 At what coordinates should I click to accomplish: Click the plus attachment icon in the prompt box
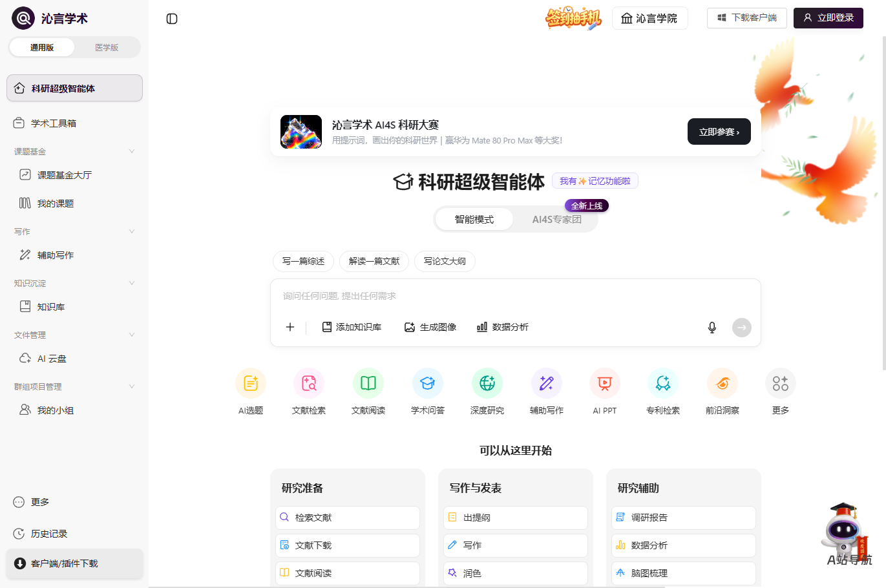coord(290,327)
